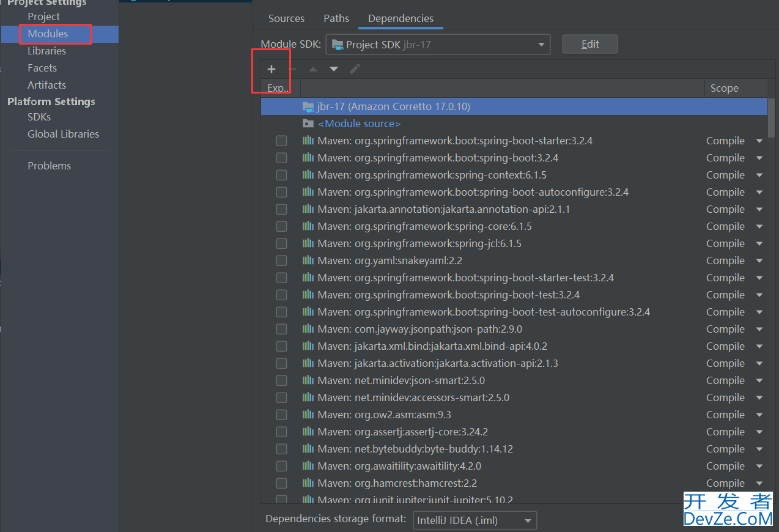The image size is (779, 532).
Task: Click library icon for byte-buddy:1.14.12
Action: click(308, 449)
